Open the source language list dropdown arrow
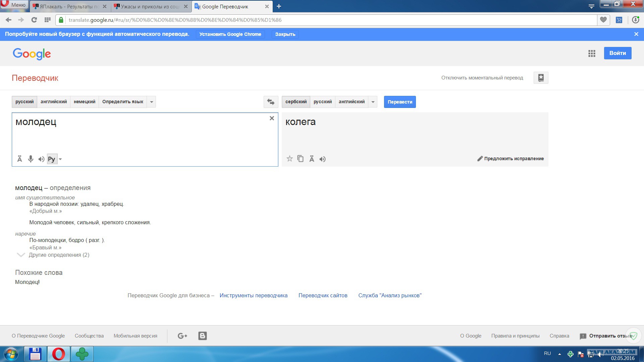This screenshot has height=362, width=644. click(152, 102)
